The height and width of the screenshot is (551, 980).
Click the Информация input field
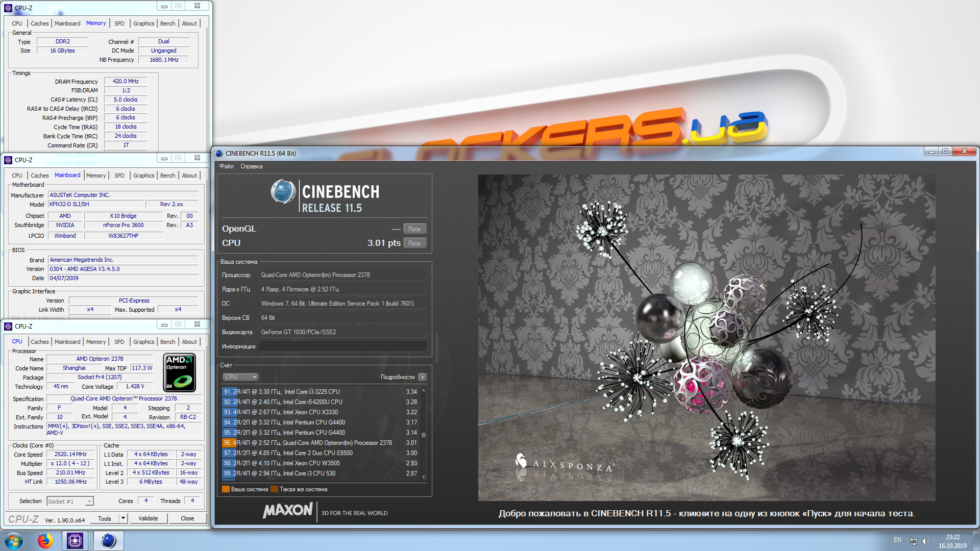tap(342, 346)
